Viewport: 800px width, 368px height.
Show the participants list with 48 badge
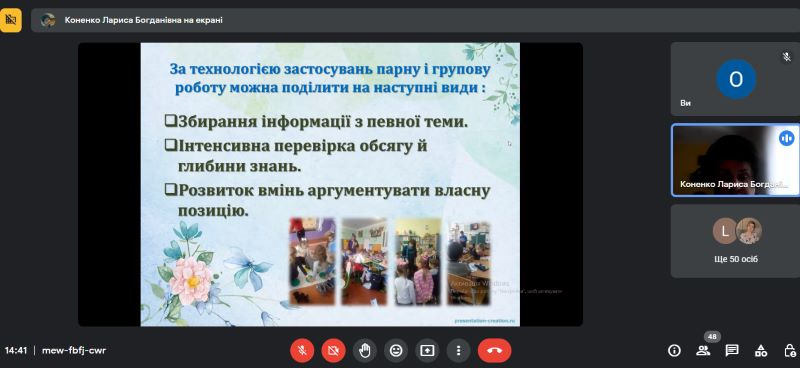pos(703,350)
